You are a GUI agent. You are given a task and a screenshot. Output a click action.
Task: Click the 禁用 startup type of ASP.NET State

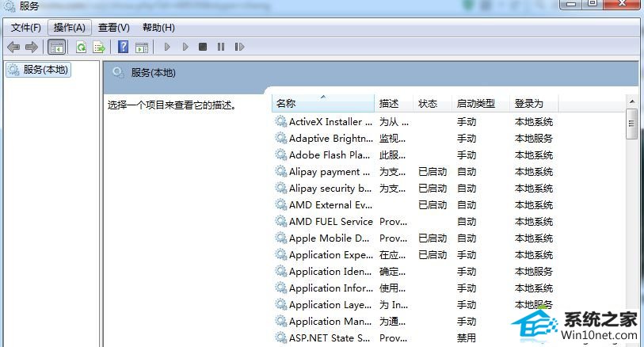[x=467, y=338]
